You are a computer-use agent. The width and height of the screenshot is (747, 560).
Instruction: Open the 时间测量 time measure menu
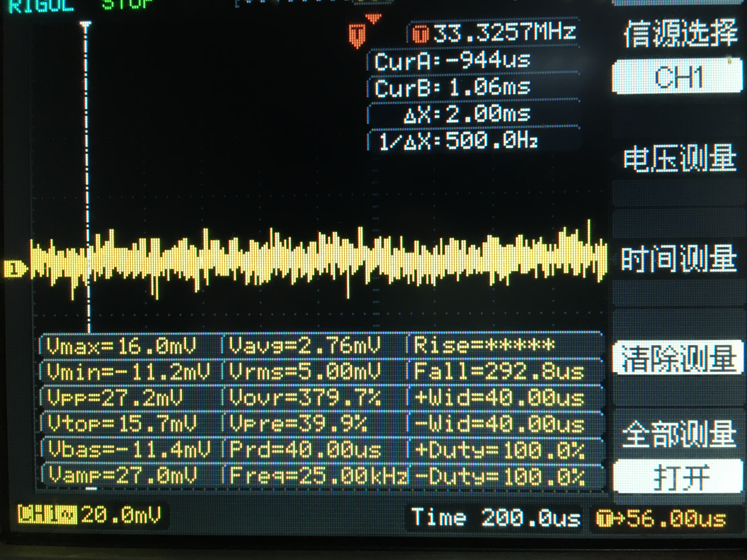(679, 259)
